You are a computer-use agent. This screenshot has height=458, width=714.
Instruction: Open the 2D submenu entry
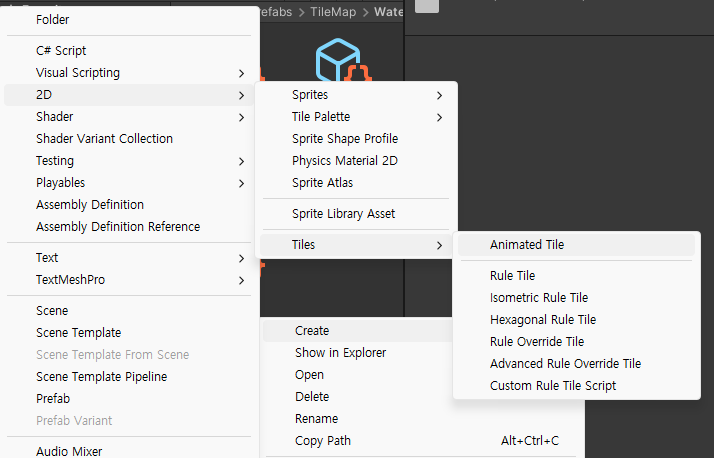click(x=129, y=95)
